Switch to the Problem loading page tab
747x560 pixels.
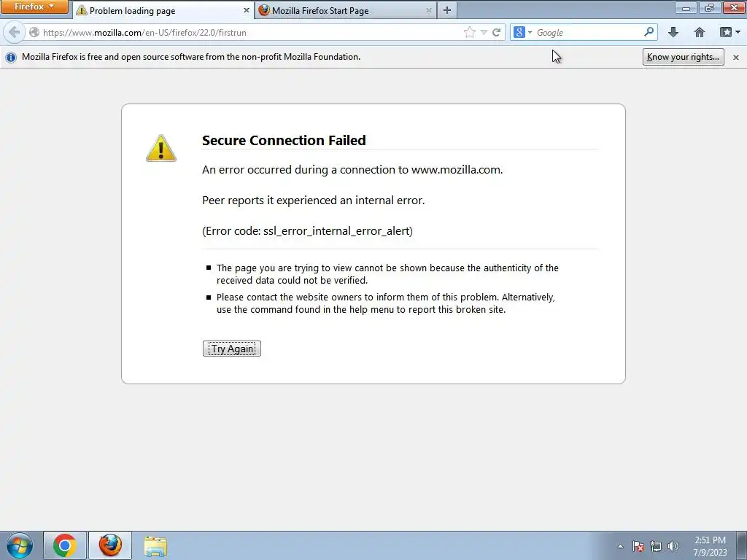163,10
